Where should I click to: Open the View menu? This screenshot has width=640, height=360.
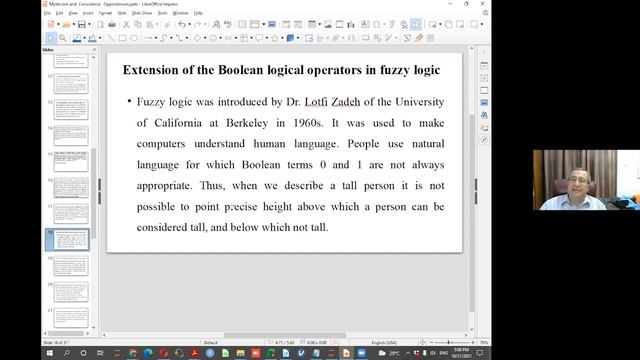pyautogui.click(x=73, y=13)
